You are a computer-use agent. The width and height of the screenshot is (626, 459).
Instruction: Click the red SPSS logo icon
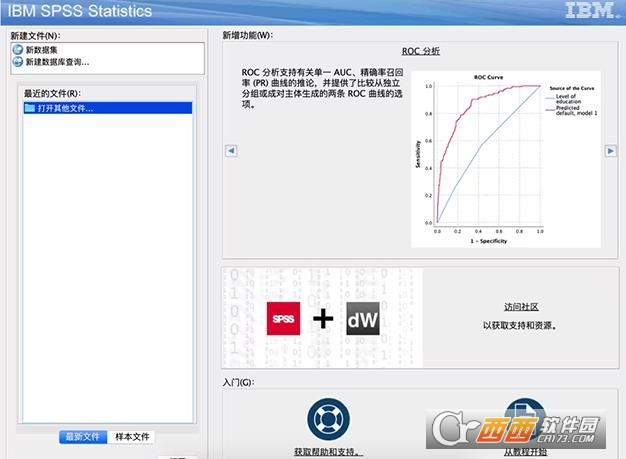(283, 319)
